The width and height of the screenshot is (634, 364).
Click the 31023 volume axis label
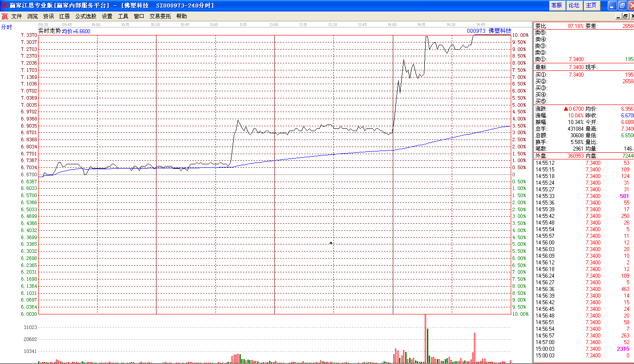coord(30,327)
